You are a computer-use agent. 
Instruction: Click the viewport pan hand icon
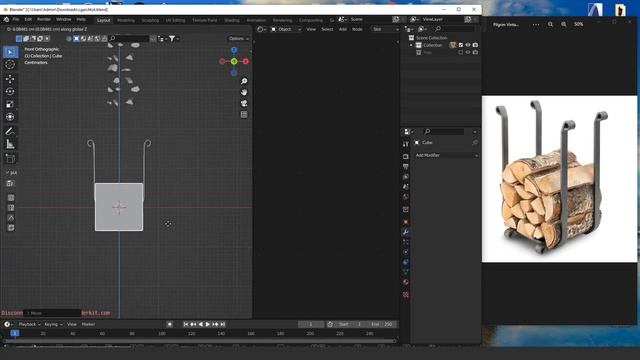[244, 92]
